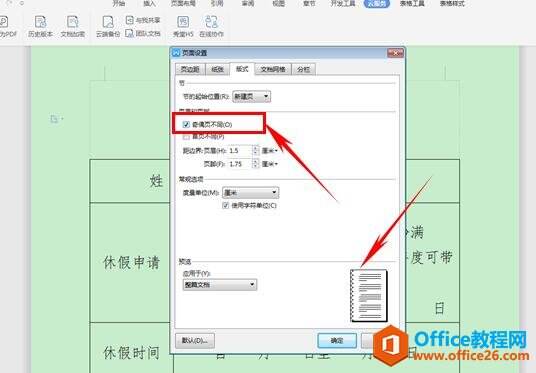Viewport: 536px width, 373px height.
Task: Enable the 首页不同(P) checkbox
Action: [x=186, y=137]
